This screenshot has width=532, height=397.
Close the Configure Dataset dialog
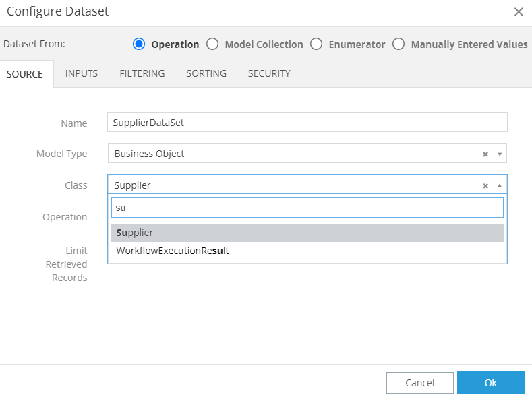tap(518, 11)
